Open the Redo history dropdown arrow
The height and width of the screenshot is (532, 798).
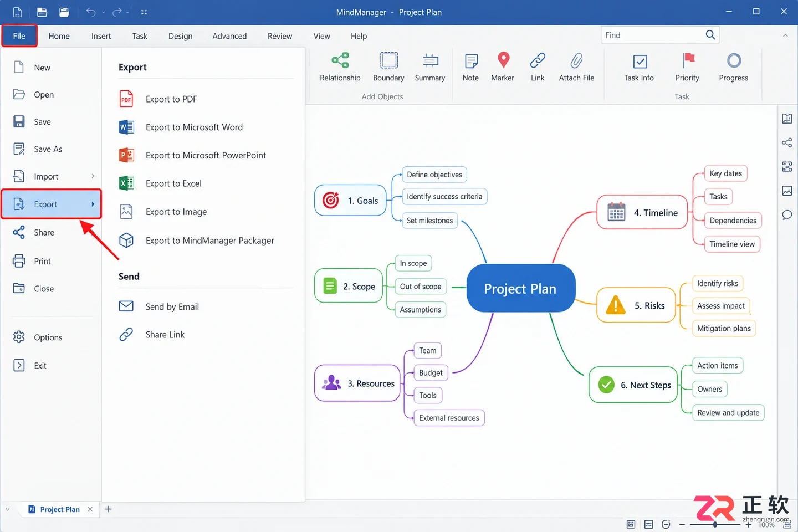pyautogui.click(x=128, y=12)
